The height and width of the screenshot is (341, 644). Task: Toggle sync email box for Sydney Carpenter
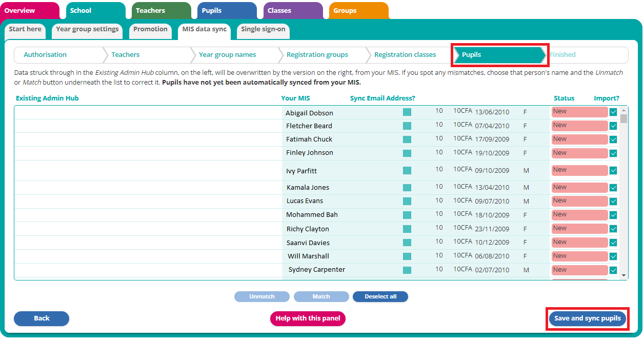(x=407, y=270)
